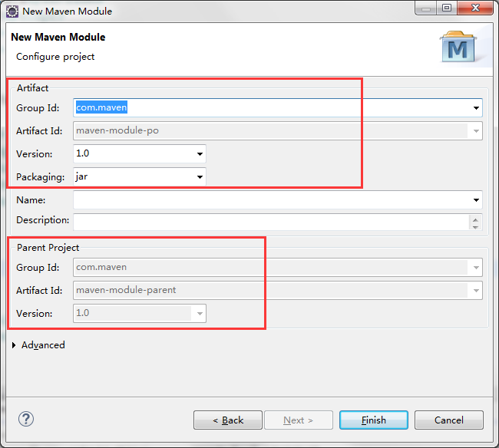Close the New Maven Module dialog
Screen dimensions: 499x448
click(475, 8)
